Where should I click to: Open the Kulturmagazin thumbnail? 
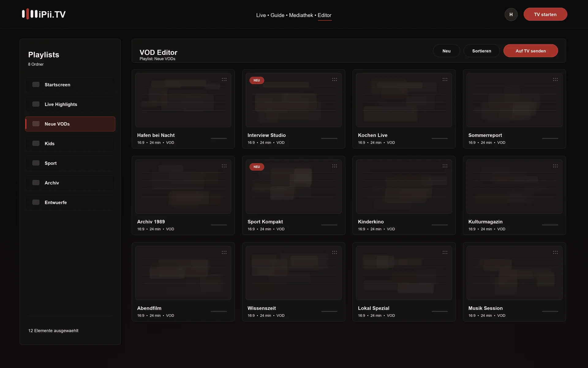pyautogui.click(x=514, y=186)
